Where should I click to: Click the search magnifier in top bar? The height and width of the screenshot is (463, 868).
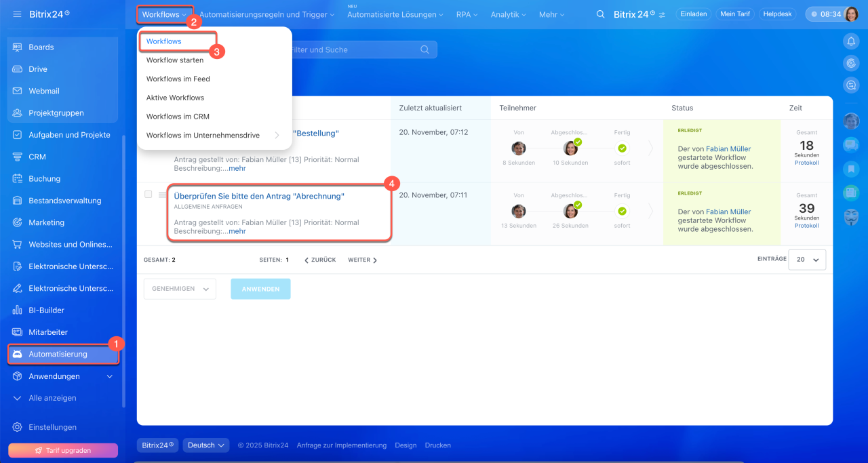point(600,14)
